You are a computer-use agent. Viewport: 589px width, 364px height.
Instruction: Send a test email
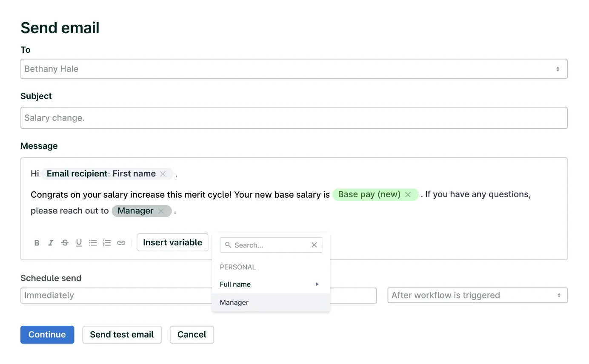click(122, 335)
